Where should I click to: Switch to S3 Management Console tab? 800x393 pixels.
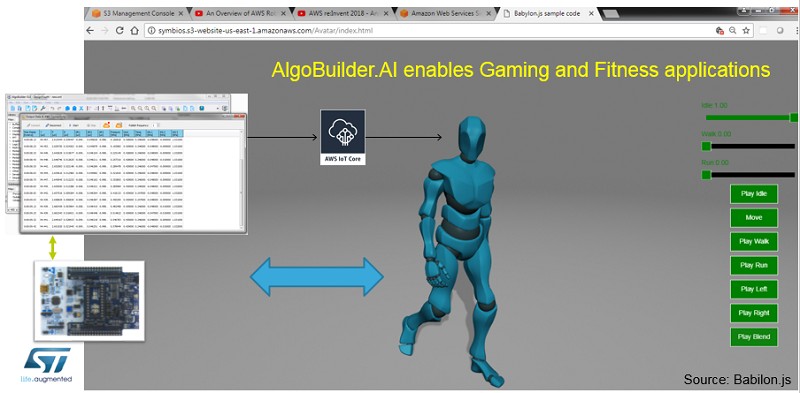click(139, 14)
